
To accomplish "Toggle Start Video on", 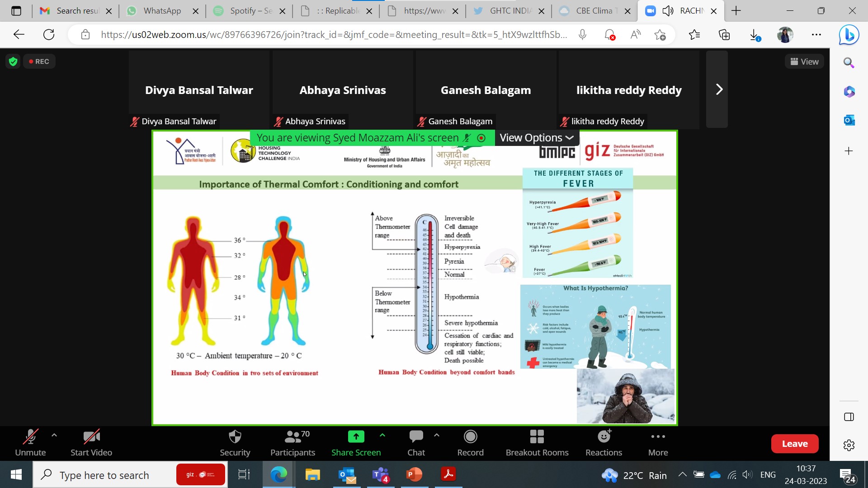I will tap(91, 437).
